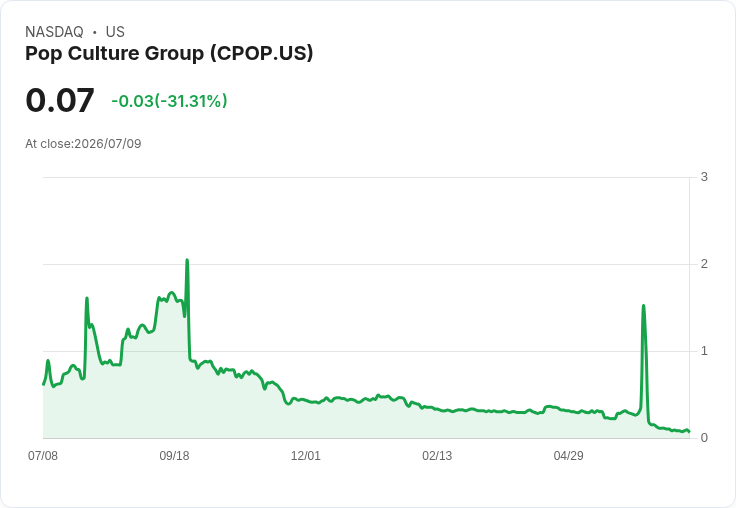Click the y-axis label 1

point(704,351)
